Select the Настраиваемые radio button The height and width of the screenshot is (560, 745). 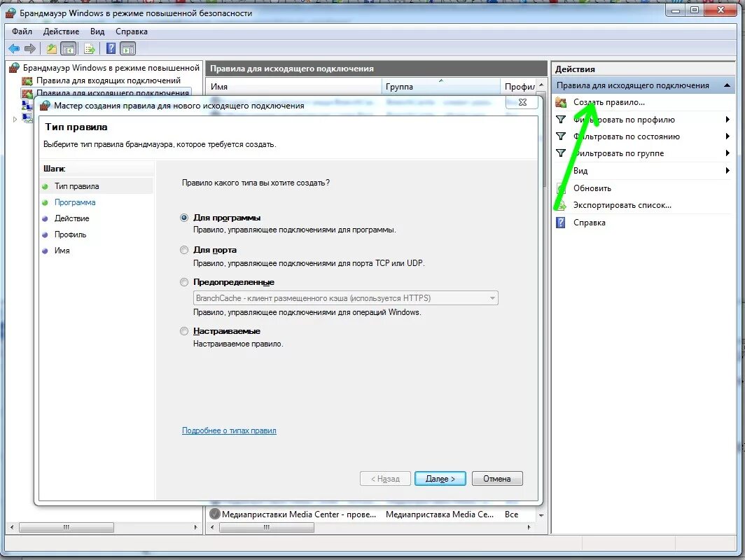coord(184,331)
